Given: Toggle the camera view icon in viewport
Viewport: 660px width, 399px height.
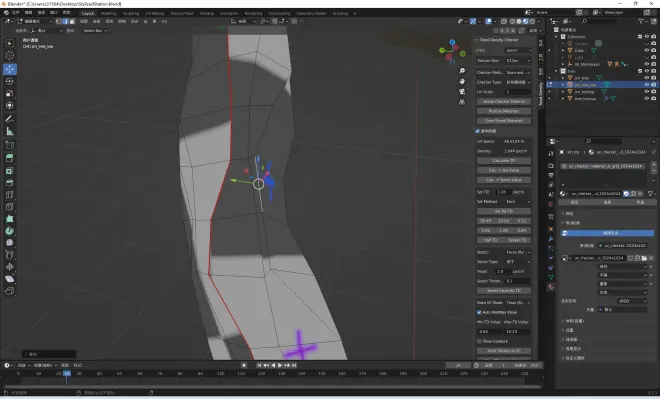Looking at the screenshot, I should (x=462, y=91).
